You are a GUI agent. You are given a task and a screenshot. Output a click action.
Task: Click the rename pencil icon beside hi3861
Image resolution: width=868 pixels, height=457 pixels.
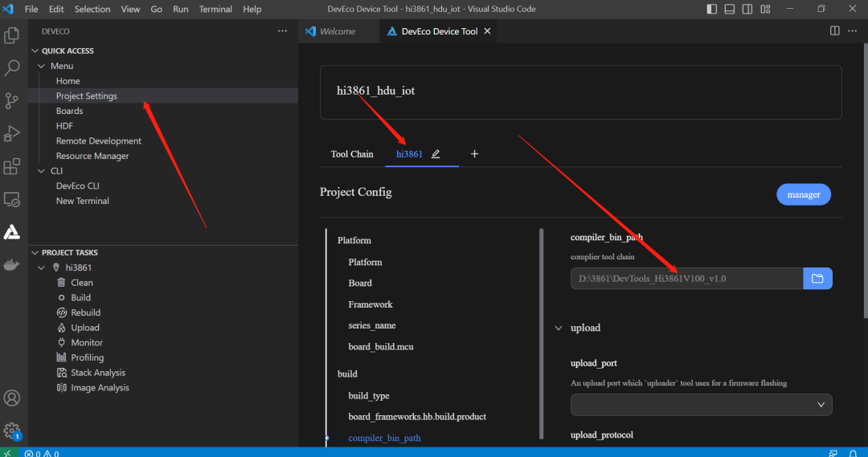(436, 154)
